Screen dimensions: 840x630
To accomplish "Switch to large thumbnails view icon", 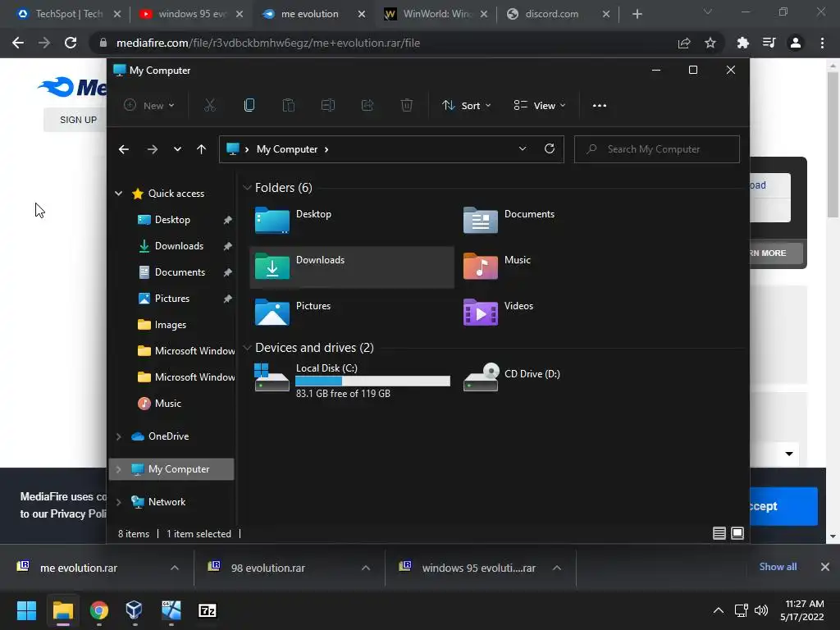I will point(737,533).
